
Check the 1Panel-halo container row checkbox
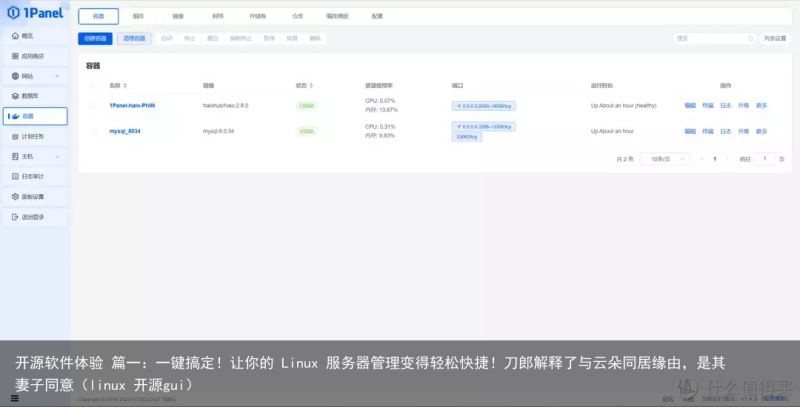93,106
